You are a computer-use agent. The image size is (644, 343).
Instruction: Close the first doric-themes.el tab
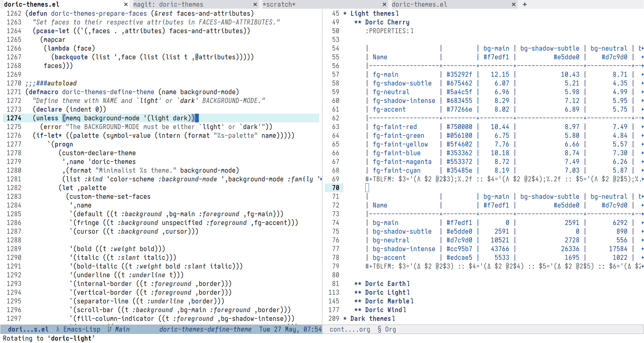pos(126,4)
